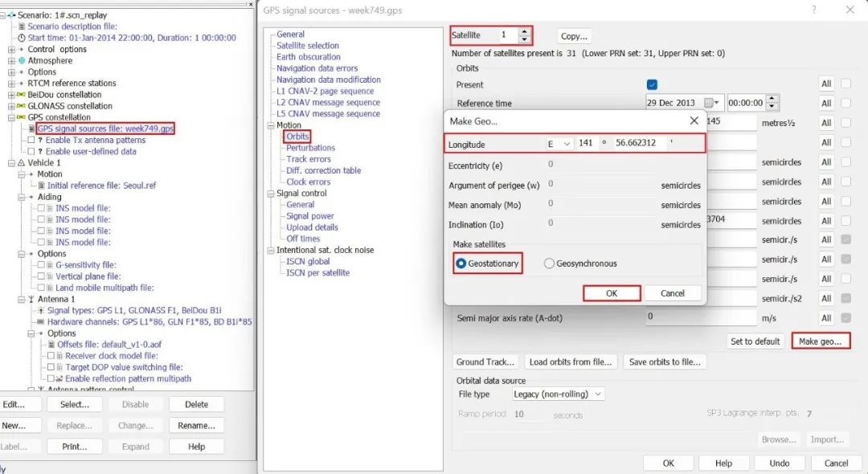Open the Longitude E/W direction dropdown
The image size is (868, 474).
(x=559, y=144)
